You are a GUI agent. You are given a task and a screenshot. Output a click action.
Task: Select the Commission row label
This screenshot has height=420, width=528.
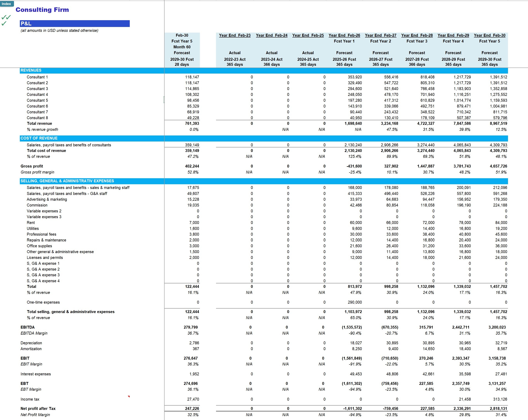tap(37, 205)
